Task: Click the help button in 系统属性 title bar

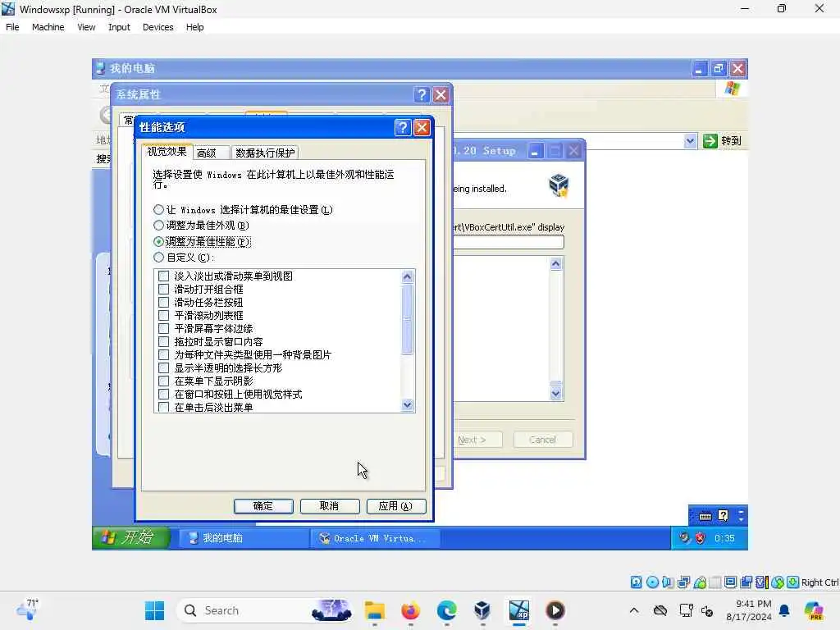Action: tap(422, 95)
